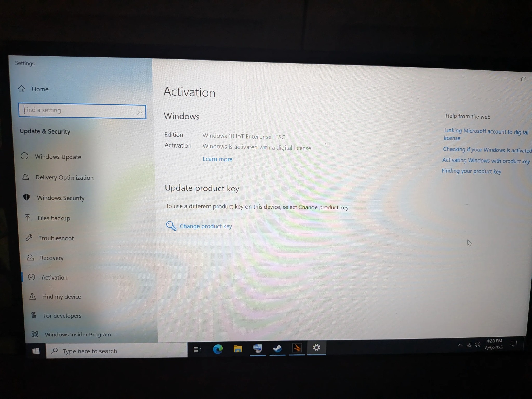Click the Windows Insider Program cat icon
This screenshot has height=399, width=532.
tap(35, 334)
